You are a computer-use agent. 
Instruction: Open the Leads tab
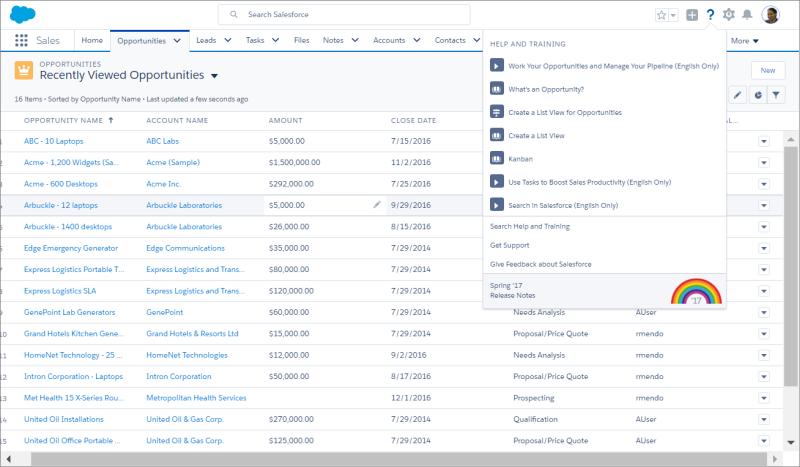(x=206, y=40)
